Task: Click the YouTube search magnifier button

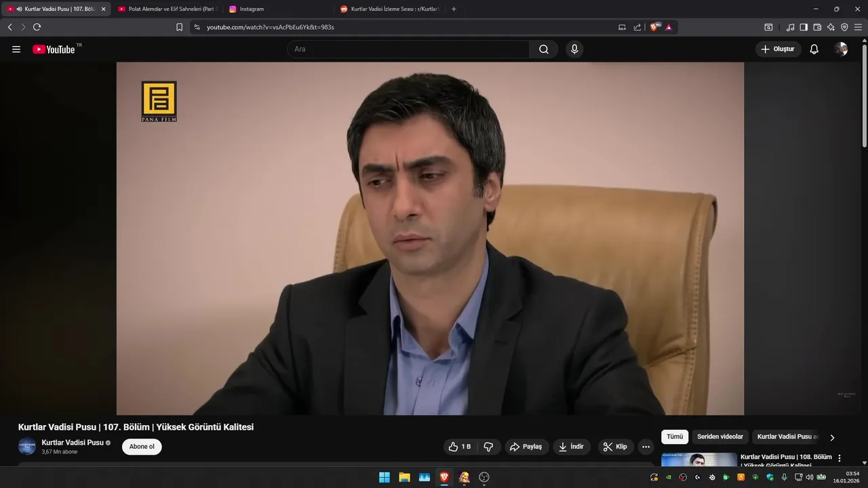Action: (544, 49)
